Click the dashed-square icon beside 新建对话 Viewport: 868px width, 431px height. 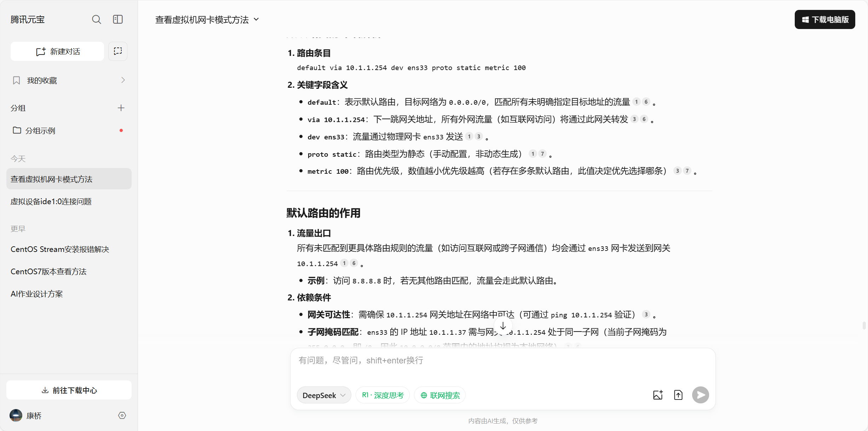click(118, 51)
